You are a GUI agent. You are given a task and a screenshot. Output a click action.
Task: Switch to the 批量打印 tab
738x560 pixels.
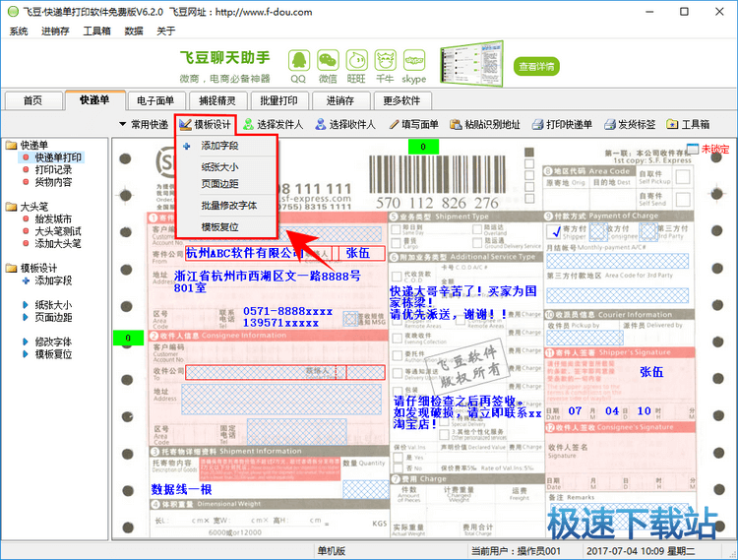tap(278, 100)
